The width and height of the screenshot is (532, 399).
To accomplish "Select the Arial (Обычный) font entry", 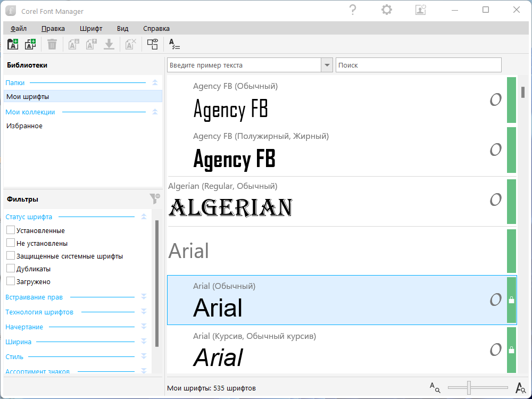I will coord(342,300).
